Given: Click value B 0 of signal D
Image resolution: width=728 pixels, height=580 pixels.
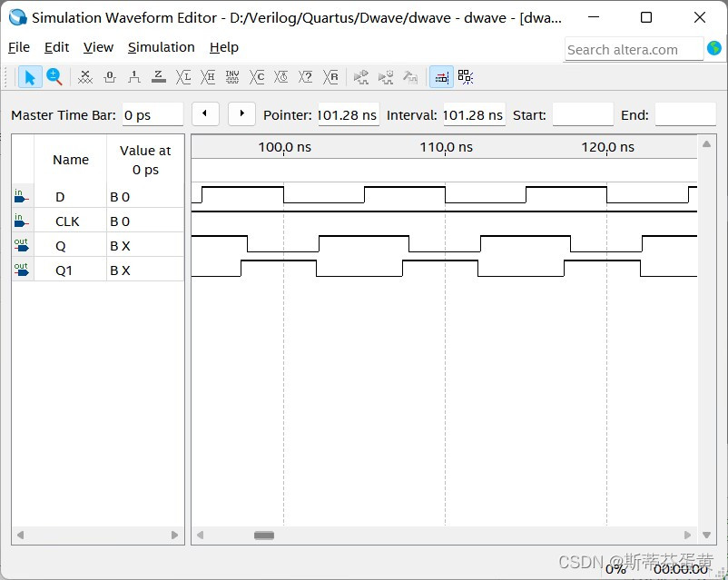Looking at the screenshot, I should click(120, 197).
